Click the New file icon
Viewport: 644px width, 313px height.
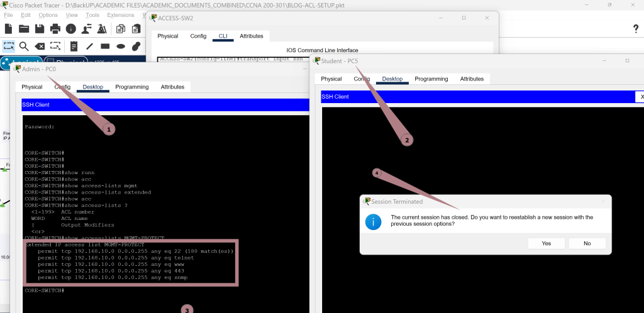click(8, 29)
